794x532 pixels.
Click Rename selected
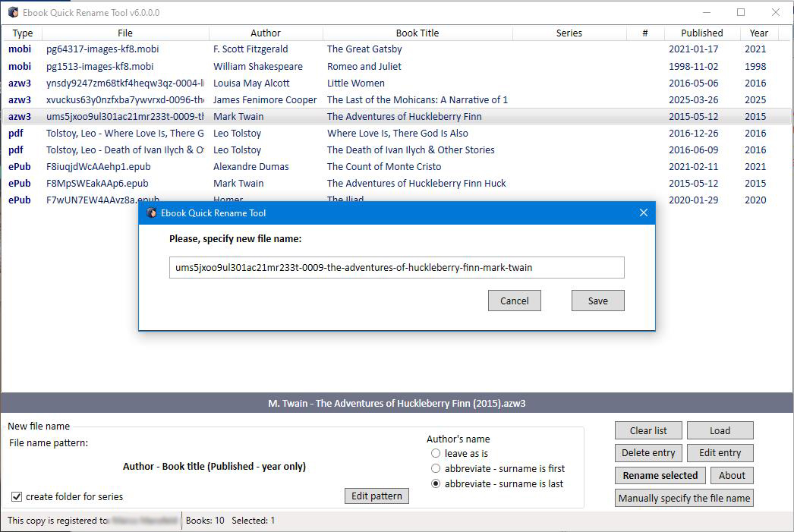coord(660,475)
